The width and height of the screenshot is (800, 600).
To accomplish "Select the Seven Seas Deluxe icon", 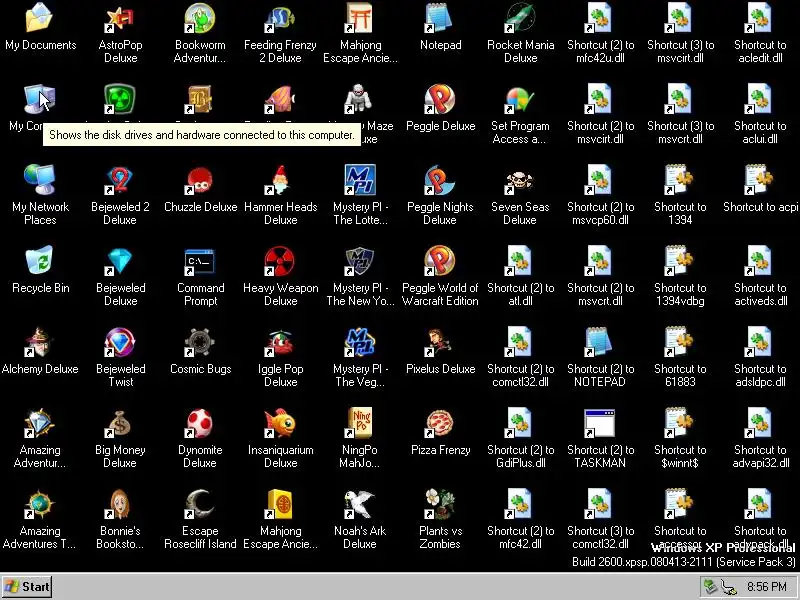I will pyautogui.click(x=520, y=180).
